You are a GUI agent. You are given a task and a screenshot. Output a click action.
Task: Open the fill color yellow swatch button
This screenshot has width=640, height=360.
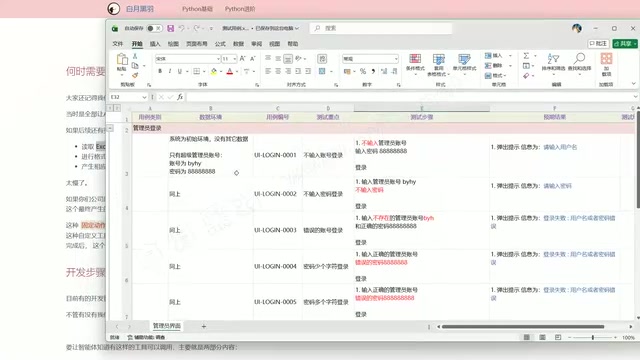(x=214, y=71)
